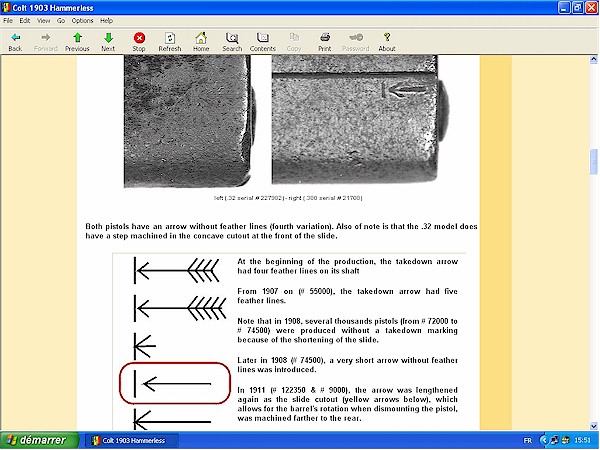Screen dimensions: 600x450
Task: Click the vertical scrollbar up arrow
Action: pyautogui.click(x=593, y=59)
